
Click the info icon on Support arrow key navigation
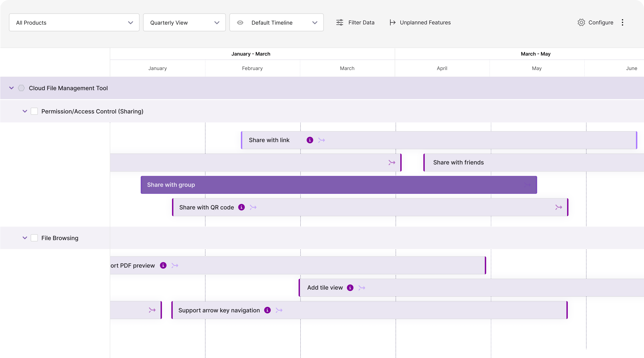point(267,310)
